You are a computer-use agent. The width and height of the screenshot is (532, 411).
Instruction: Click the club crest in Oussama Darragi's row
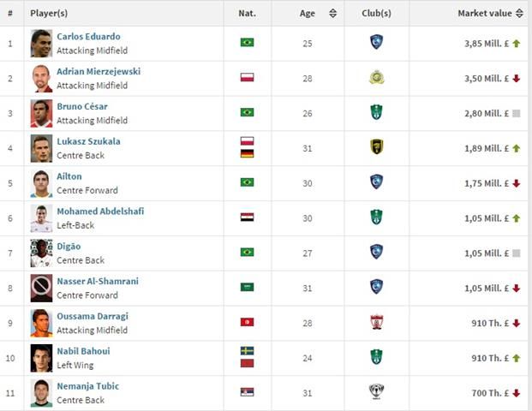pos(376,322)
